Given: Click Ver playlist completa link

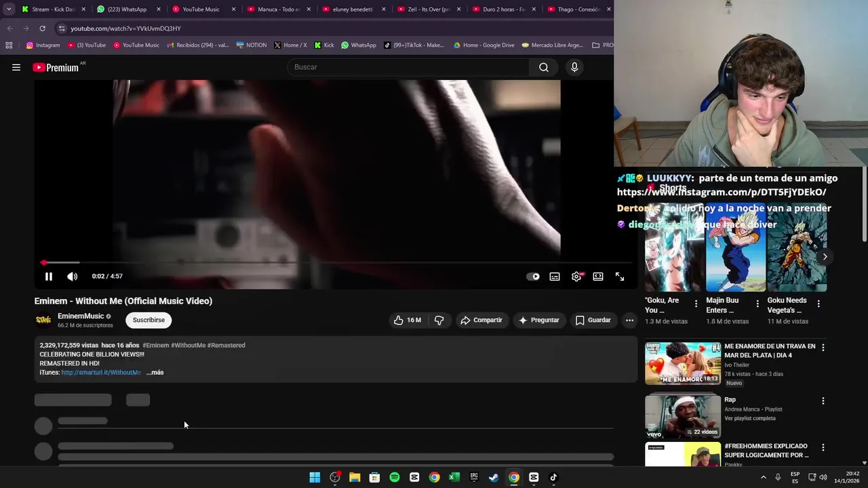Looking at the screenshot, I should tap(750, 418).
